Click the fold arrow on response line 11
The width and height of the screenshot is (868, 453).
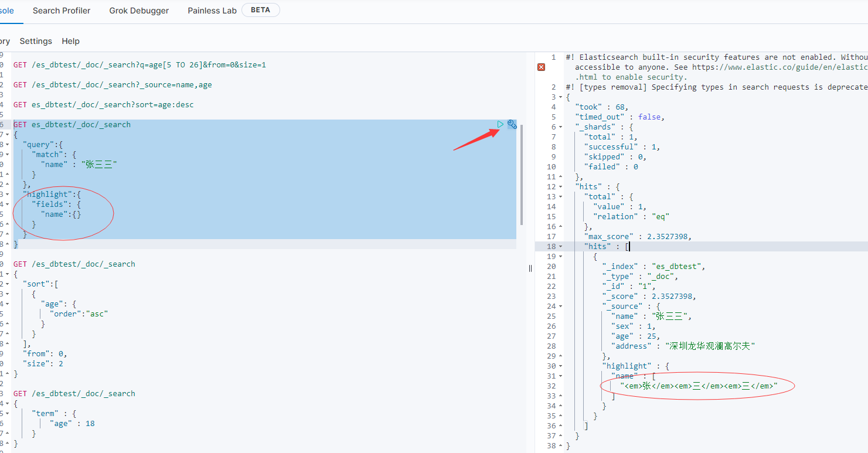click(x=560, y=177)
